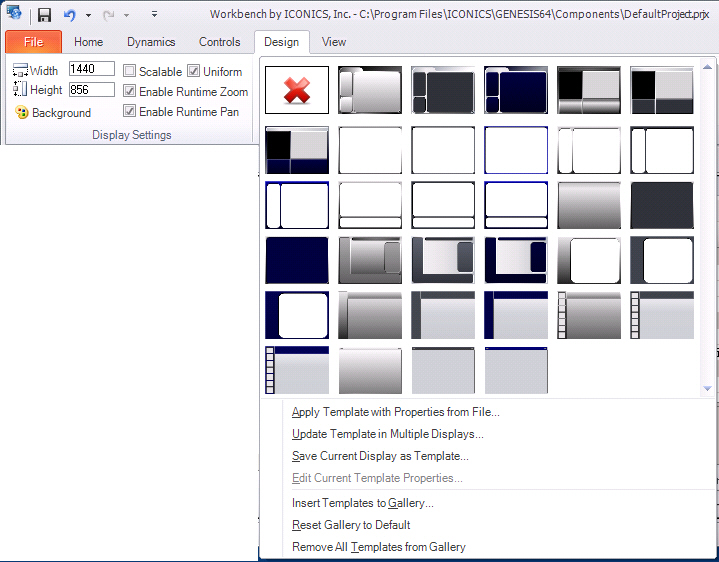The height and width of the screenshot is (562, 719).
Task: Choose Save Current Display as Template
Action: click(380, 456)
